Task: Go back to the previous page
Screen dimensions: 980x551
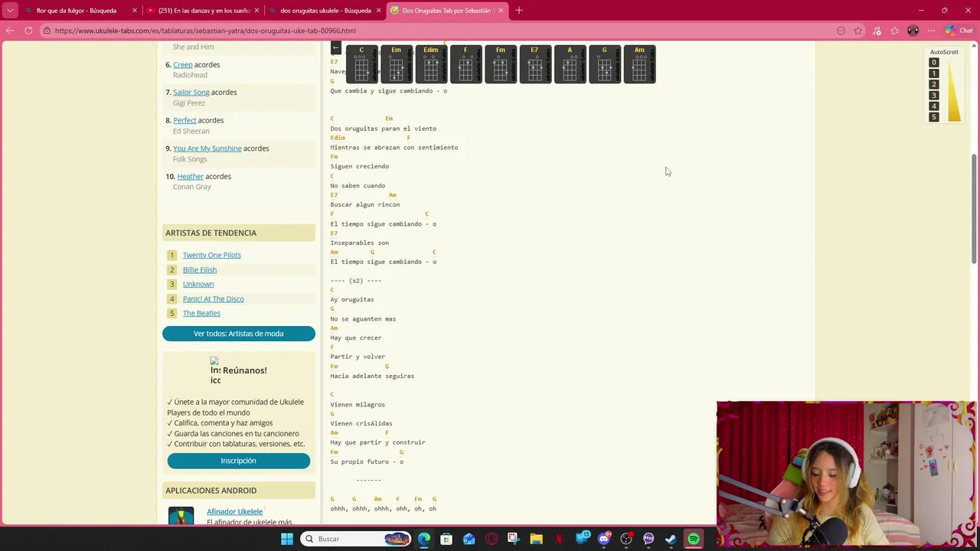Action: pyautogui.click(x=10, y=31)
